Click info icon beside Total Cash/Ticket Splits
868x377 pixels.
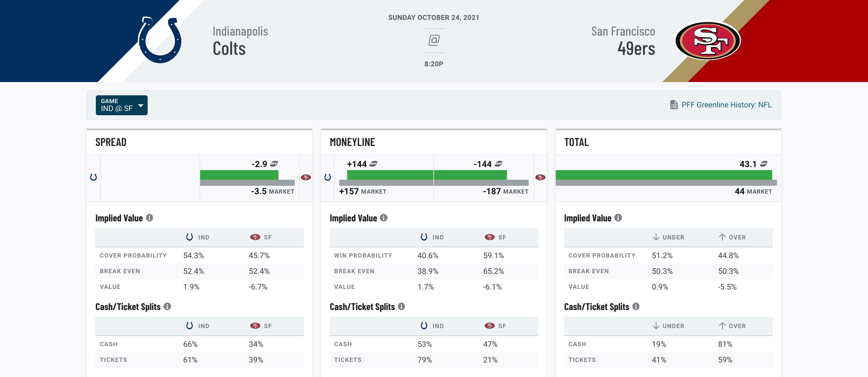(x=636, y=306)
